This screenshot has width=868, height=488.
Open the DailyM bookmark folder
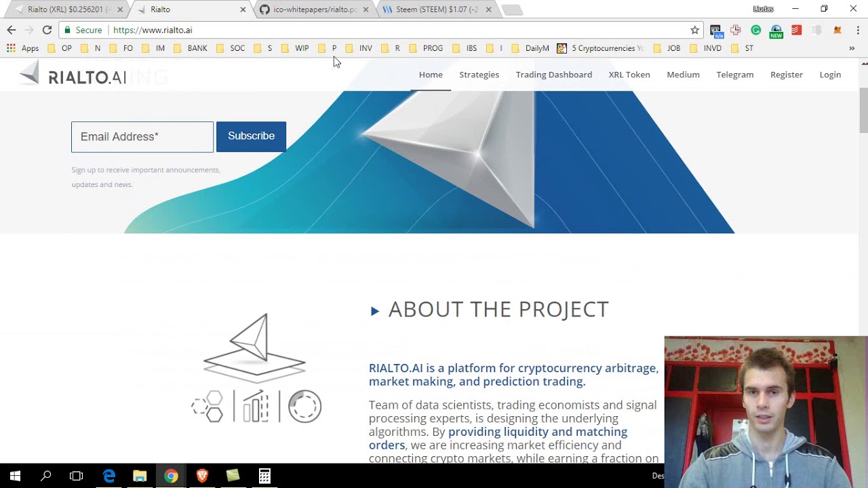point(530,48)
